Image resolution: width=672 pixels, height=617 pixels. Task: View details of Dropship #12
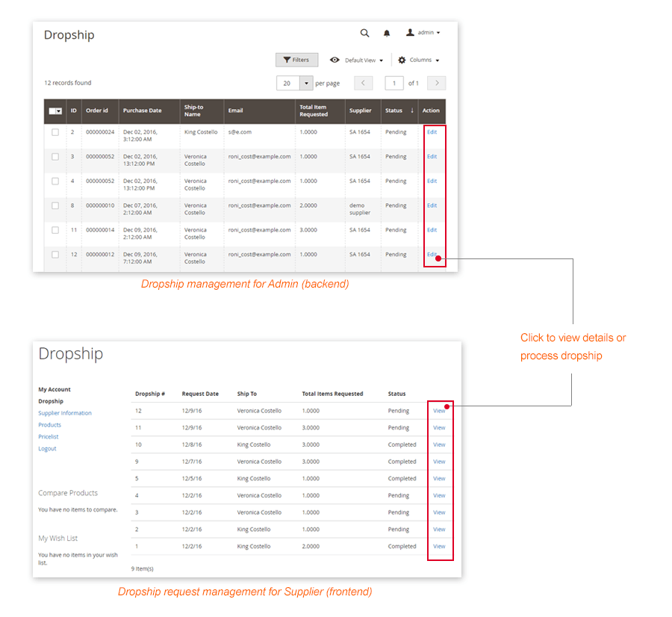coord(441,411)
